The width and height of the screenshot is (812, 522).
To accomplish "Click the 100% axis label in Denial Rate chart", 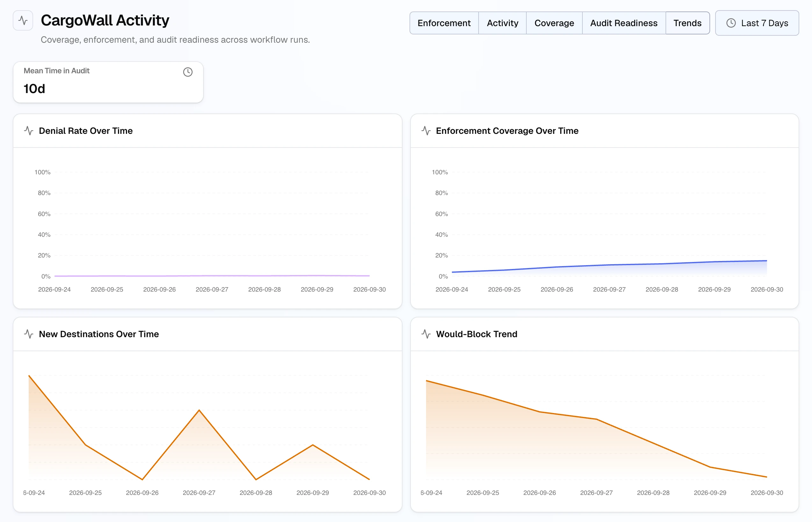I will point(42,172).
